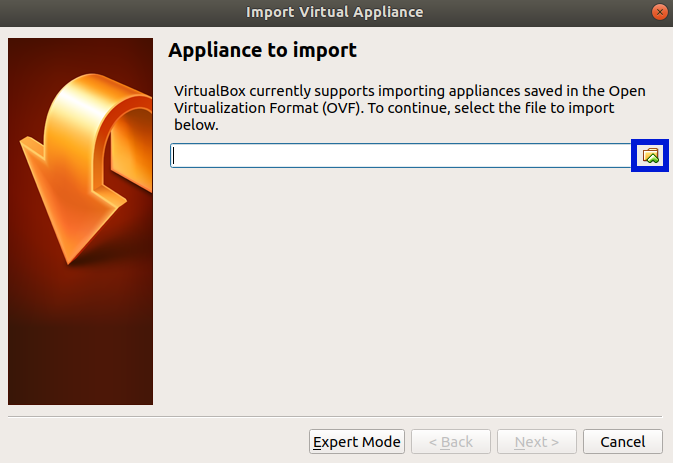The image size is (673, 463).
Task: Select the orange import arrow artwork
Action: 86,167
